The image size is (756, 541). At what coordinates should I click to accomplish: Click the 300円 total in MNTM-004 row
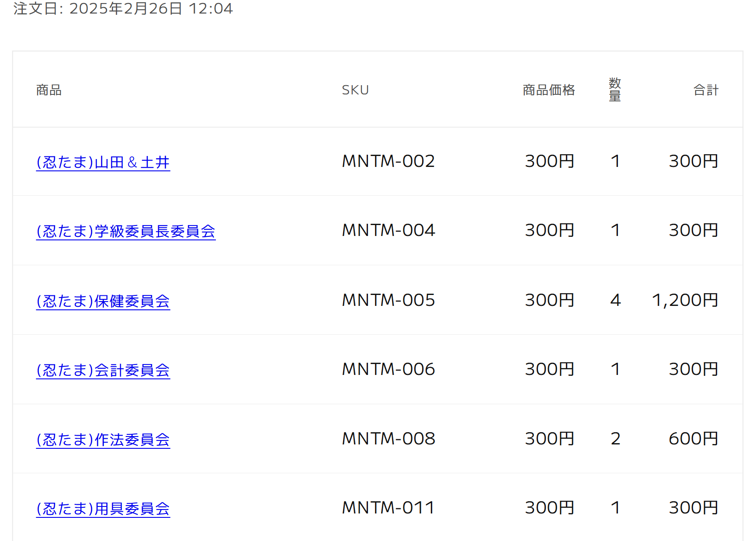[694, 230]
